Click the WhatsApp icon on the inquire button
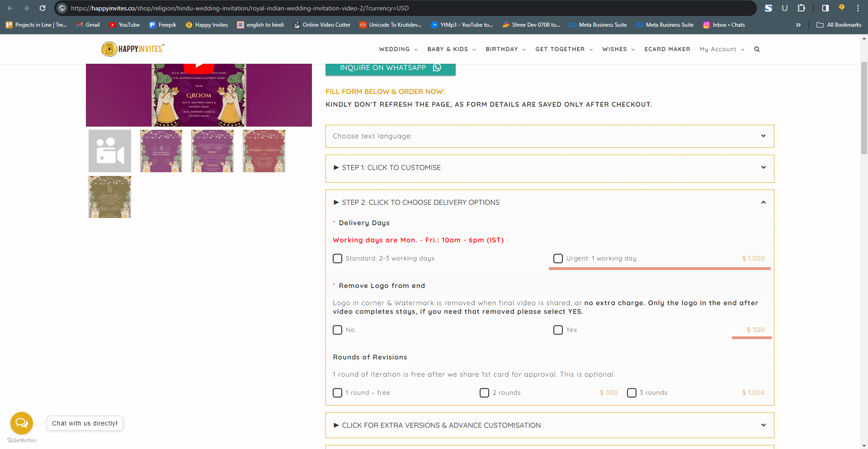This screenshot has width=868, height=449. tap(437, 68)
